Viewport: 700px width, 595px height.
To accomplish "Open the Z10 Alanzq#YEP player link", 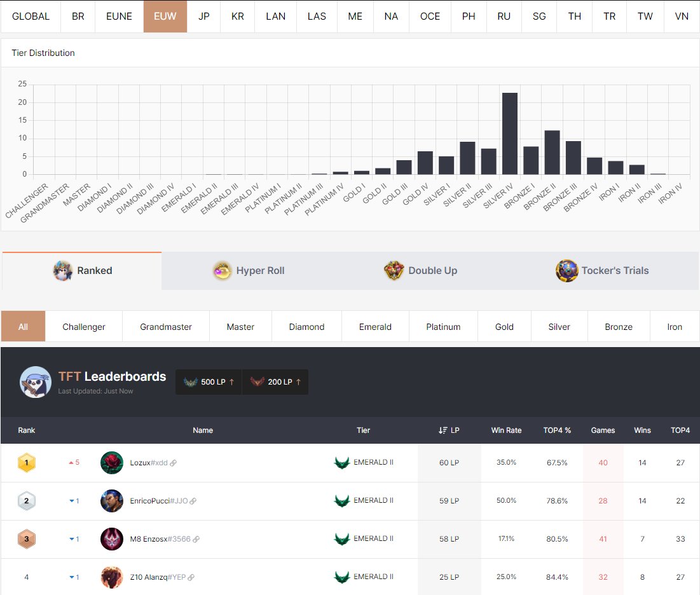I will [158, 578].
